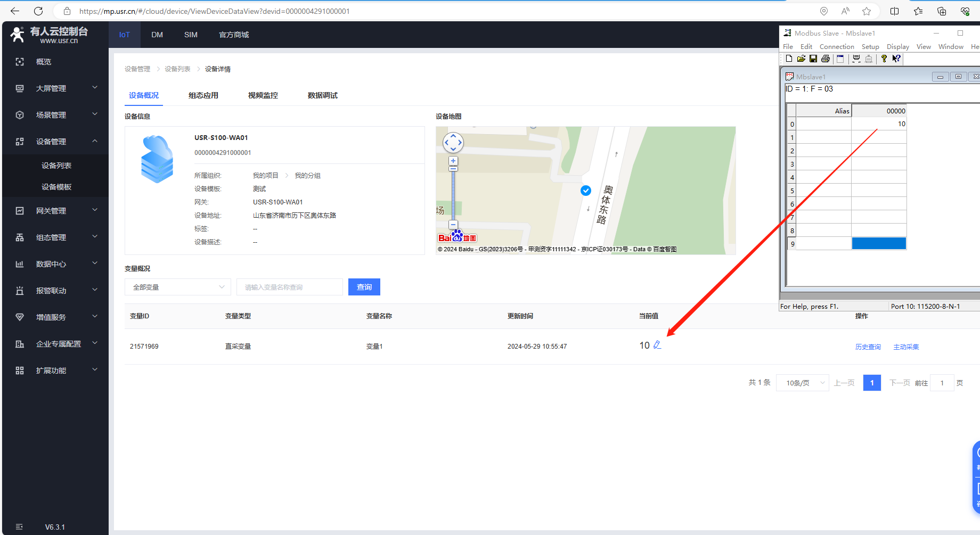Screen dimensions: 980x535
Task: Expand the 网关管理 sidebar menu
Action: point(55,211)
